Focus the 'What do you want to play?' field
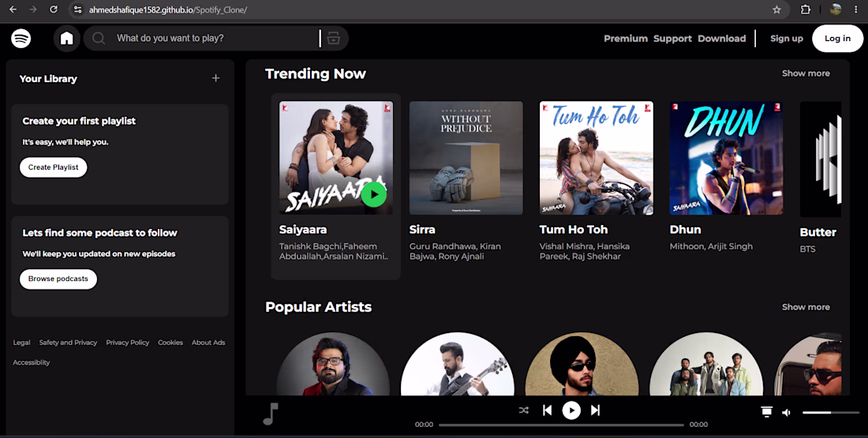 pyautogui.click(x=216, y=38)
